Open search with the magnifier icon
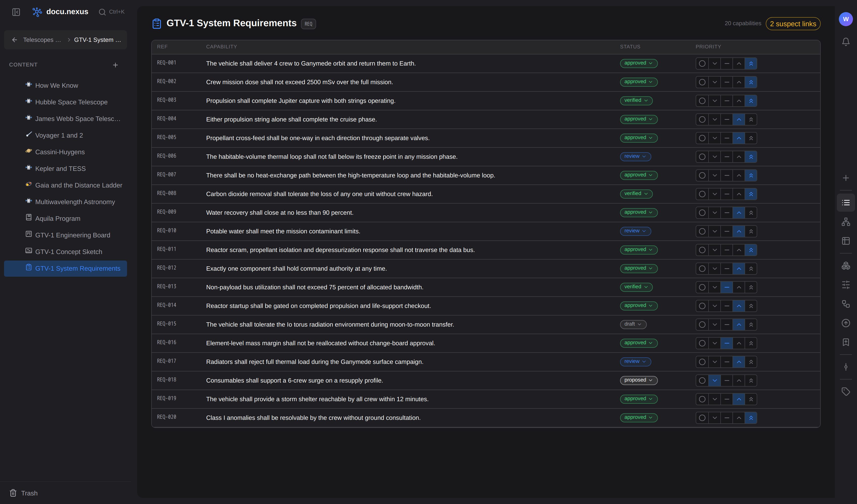The width and height of the screenshot is (857, 504). click(102, 12)
